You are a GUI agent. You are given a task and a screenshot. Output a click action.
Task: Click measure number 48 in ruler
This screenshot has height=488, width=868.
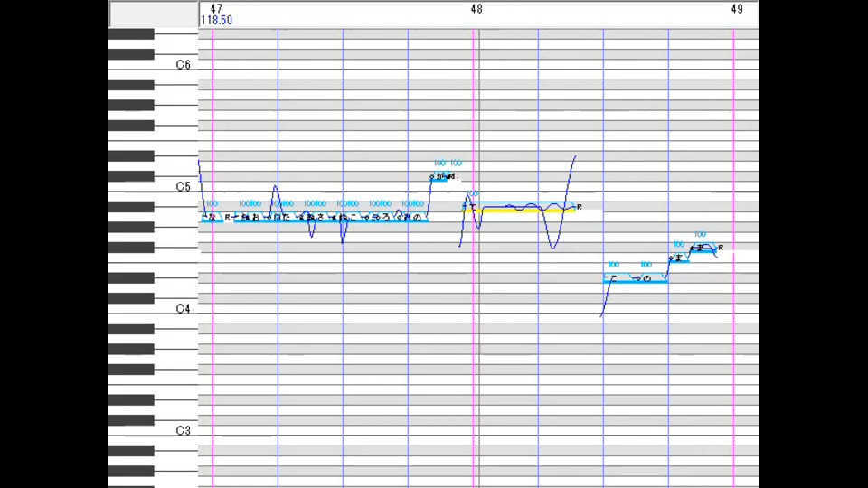coord(476,9)
